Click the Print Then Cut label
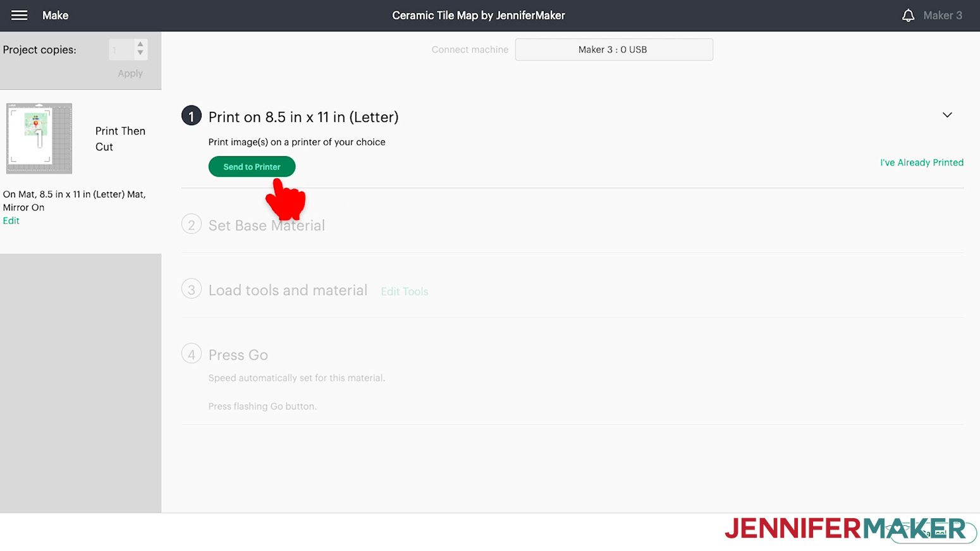 point(120,139)
